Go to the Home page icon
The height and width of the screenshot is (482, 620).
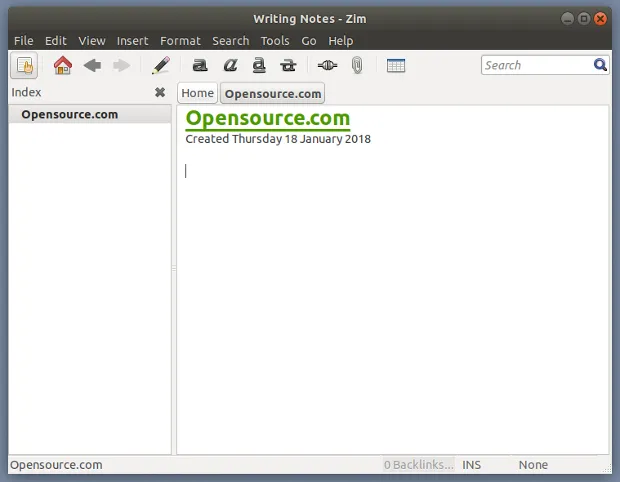pos(62,66)
